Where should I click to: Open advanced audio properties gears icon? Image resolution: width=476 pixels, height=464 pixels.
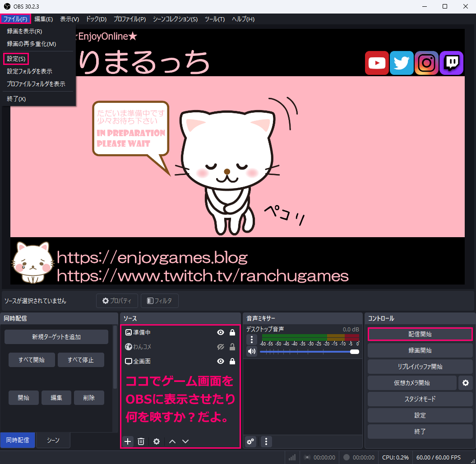(251, 442)
